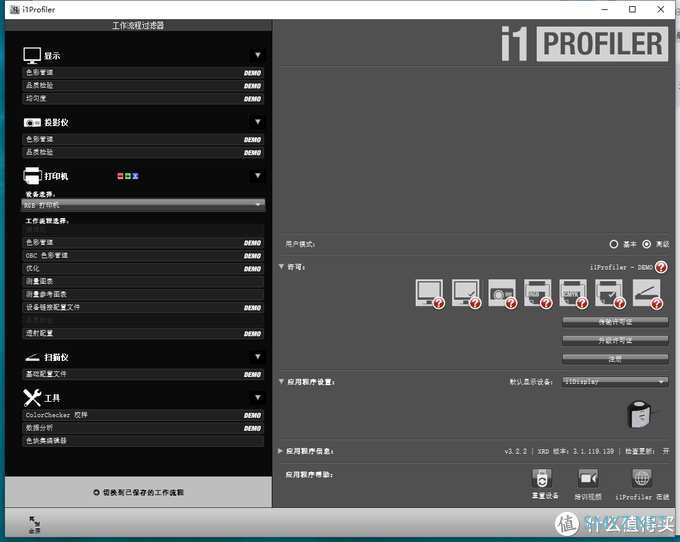Viewport: 680px width, 542px height.
Task: Click the printer icon beside 打印机
Action: 32,176
